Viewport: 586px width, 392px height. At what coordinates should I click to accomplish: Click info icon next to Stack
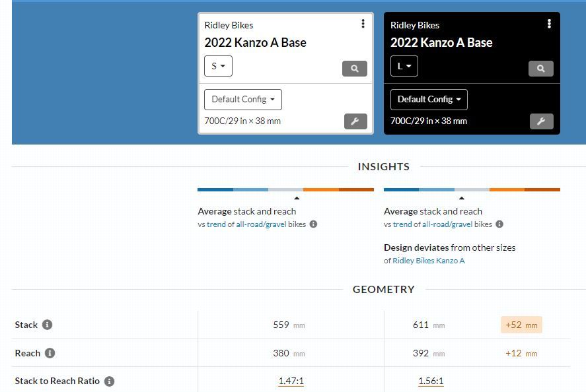(47, 325)
